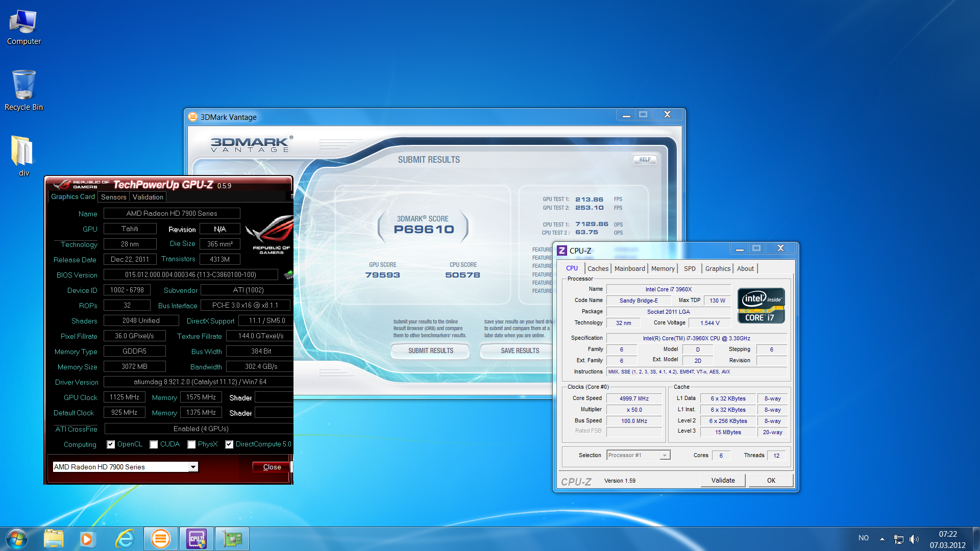This screenshot has height=551, width=980.
Task: Click the Multiplier value x 50.0
Action: pyautogui.click(x=634, y=410)
